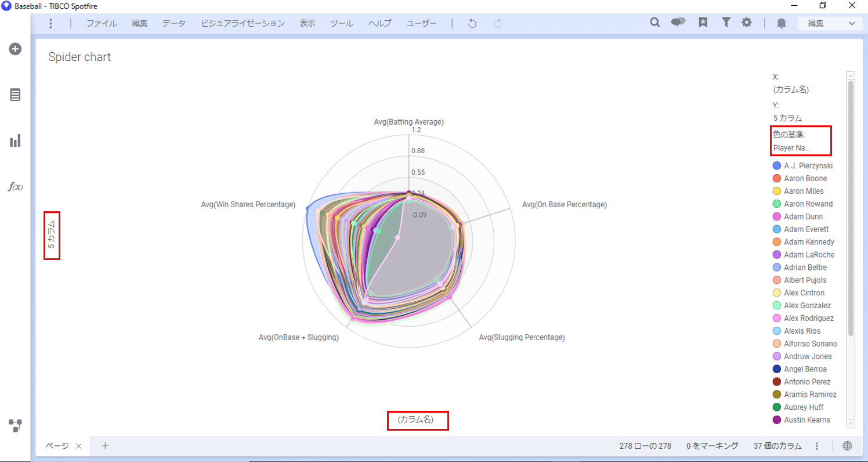Open the データ menu
This screenshot has width=868, height=462.
coord(174,23)
